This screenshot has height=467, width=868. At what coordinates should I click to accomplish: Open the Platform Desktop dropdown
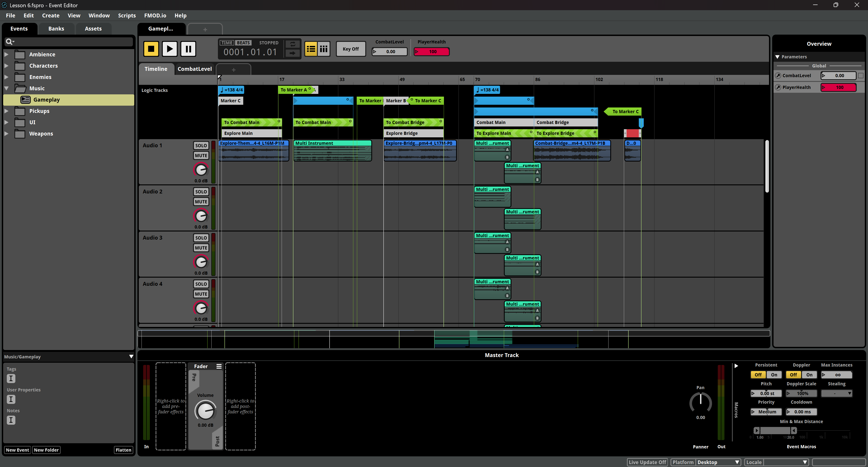(x=718, y=462)
